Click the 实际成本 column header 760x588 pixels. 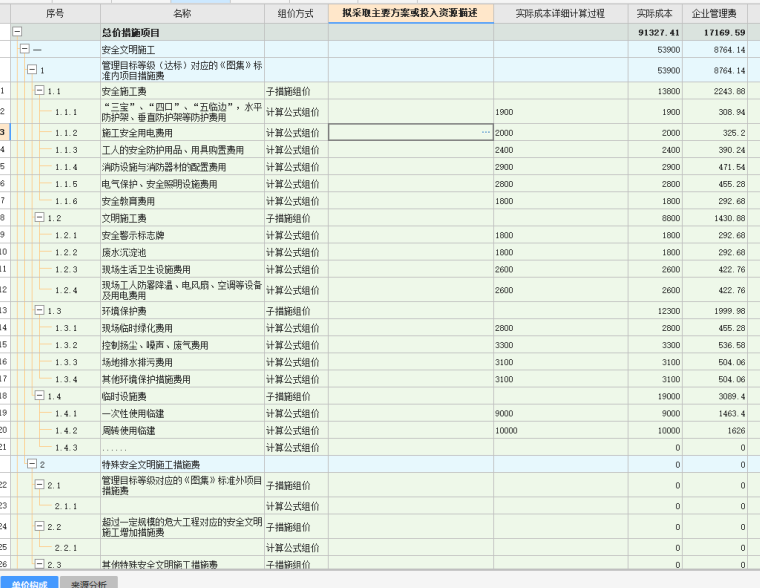(655, 14)
